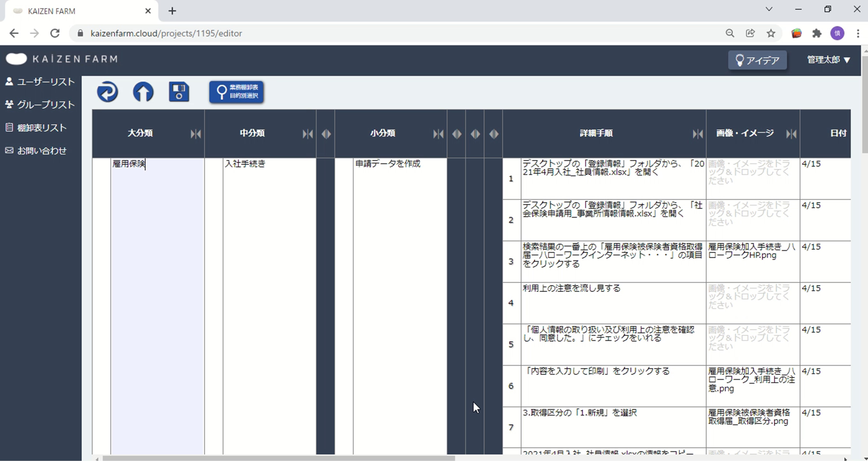Collapse the 大分類 column with its arrows icon
Image resolution: width=868 pixels, height=461 pixels.
[196, 134]
